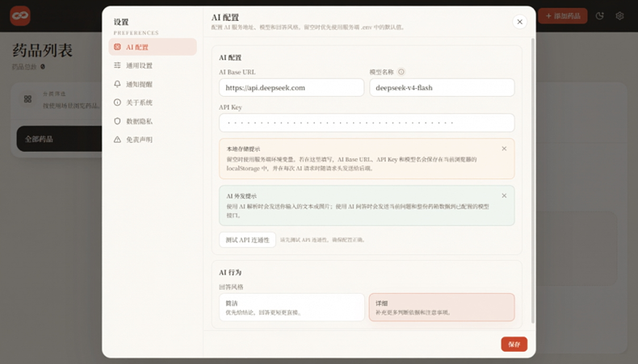Open the 通知提醒 tab
638x364 pixels.
tap(153, 84)
